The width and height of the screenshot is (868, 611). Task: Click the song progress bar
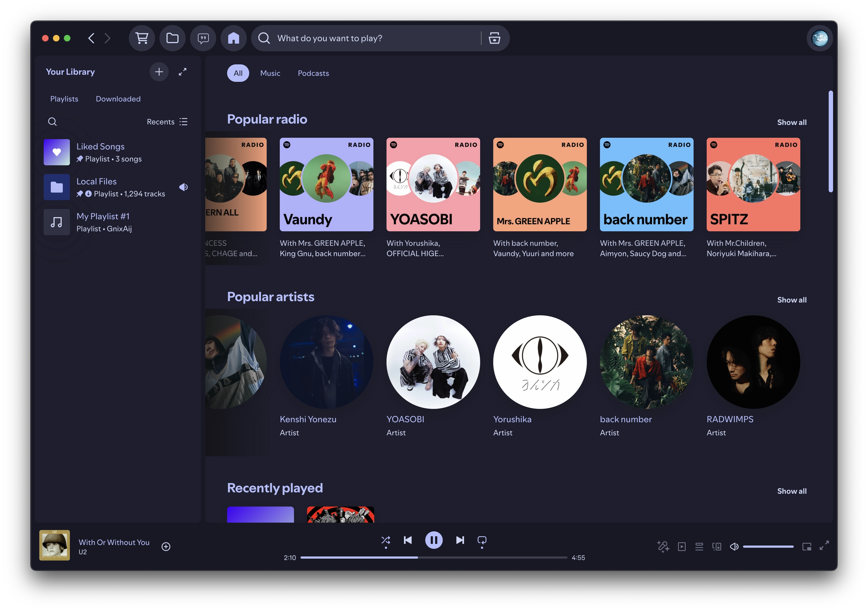pyautogui.click(x=434, y=558)
